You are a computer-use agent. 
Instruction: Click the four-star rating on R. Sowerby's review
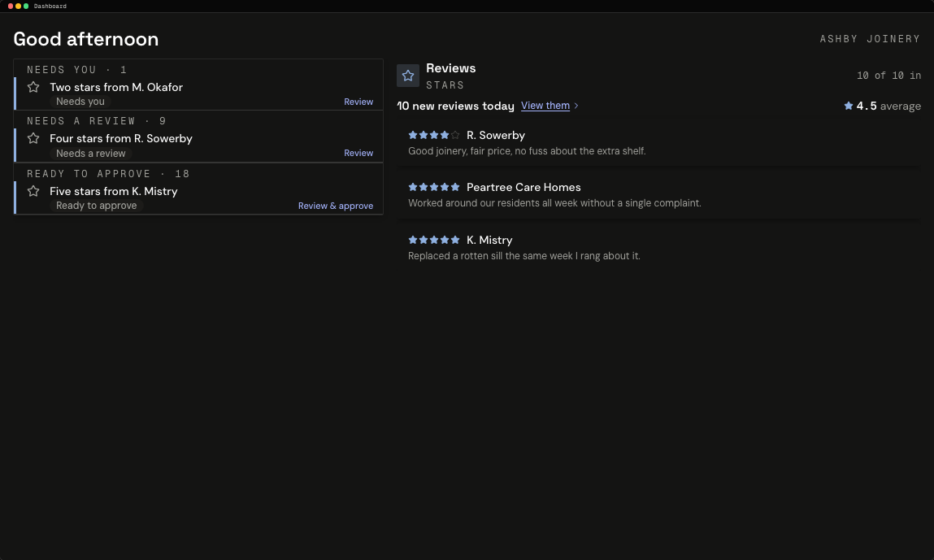point(433,135)
